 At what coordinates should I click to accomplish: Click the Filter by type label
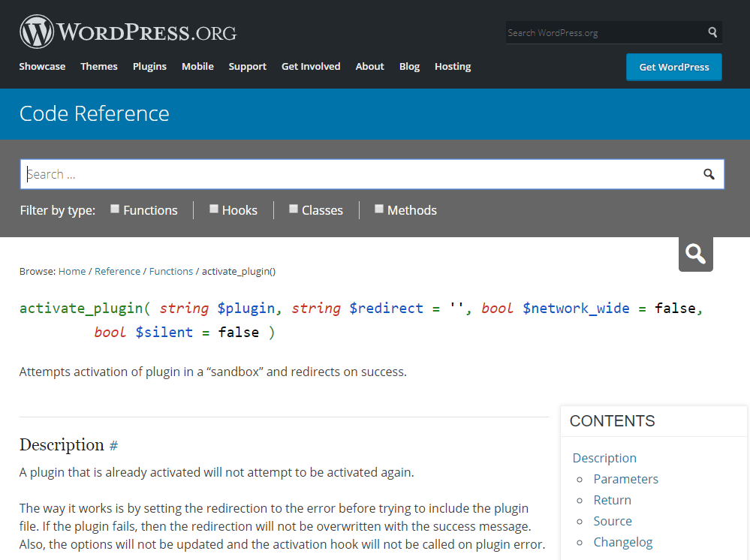tap(57, 210)
